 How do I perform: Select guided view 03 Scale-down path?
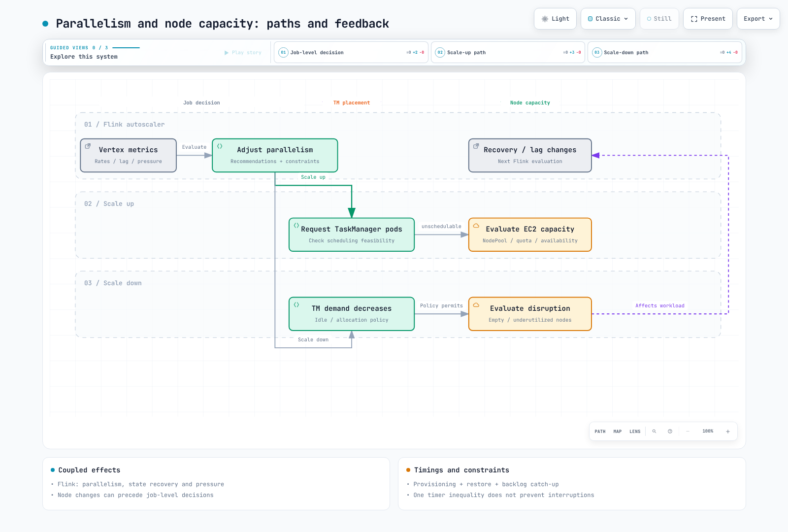(x=665, y=52)
